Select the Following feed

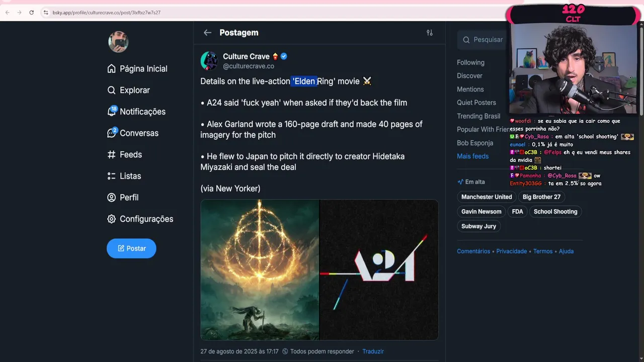point(470,62)
